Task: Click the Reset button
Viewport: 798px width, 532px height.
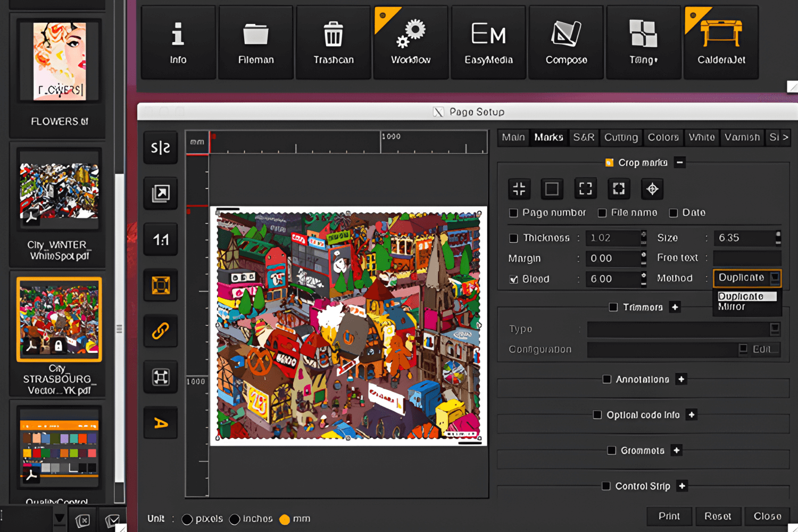Action: pyautogui.click(x=718, y=516)
